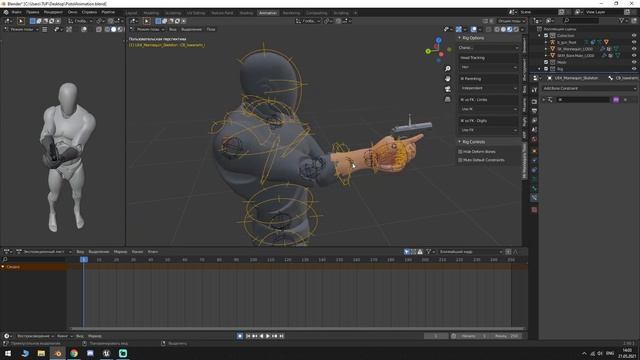This screenshot has width=640, height=360.
Task: Open the Scene properties tab
Action: pyautogui.click(x=534, y=130)
